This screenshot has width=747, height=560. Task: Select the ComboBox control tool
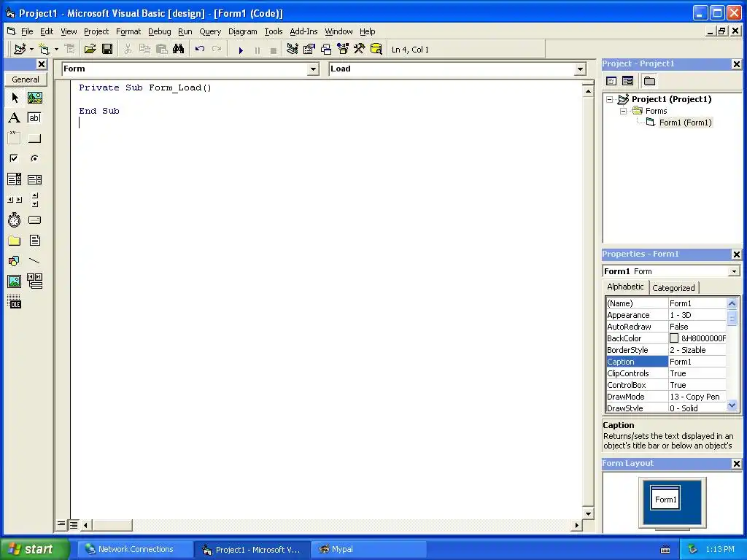(x=15, y=179)
